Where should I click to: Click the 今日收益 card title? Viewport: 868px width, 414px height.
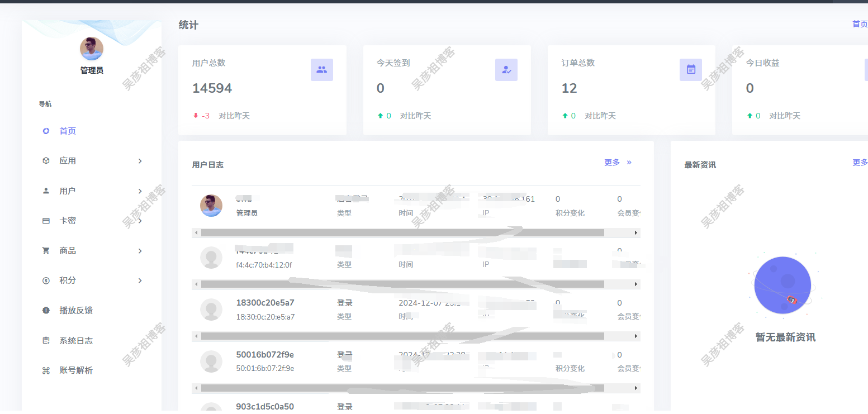click(x=762, y=63)
